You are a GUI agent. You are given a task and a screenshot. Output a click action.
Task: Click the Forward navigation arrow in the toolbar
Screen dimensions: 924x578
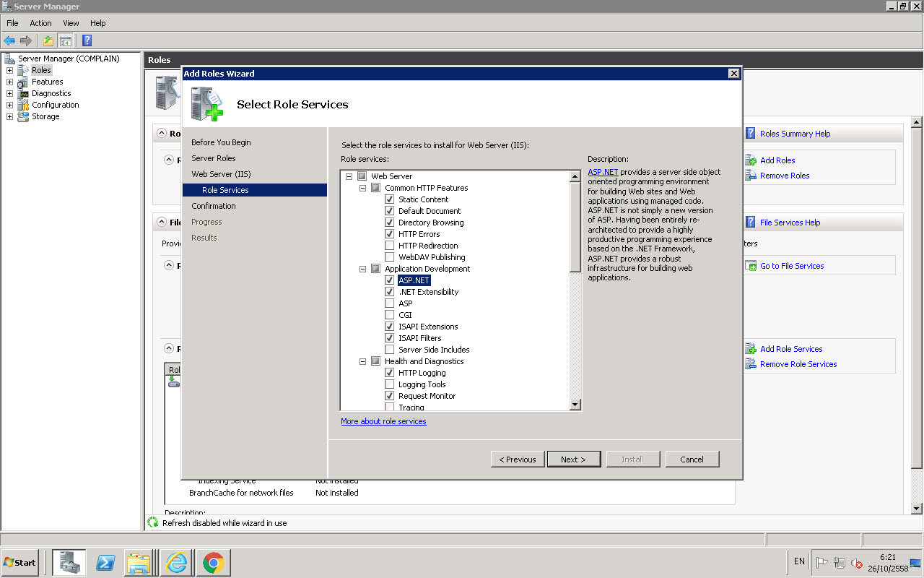pyautogui.click(x=25, y=40)
